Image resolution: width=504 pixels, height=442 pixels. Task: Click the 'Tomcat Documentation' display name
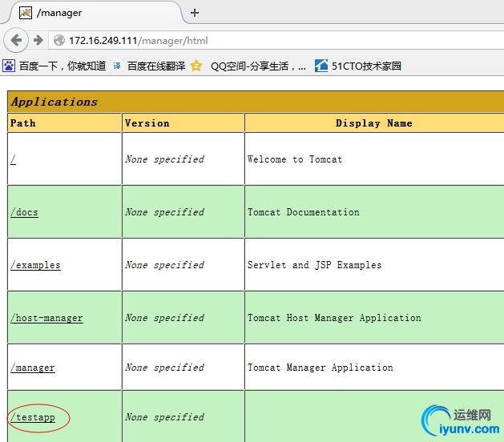point(304,212)
